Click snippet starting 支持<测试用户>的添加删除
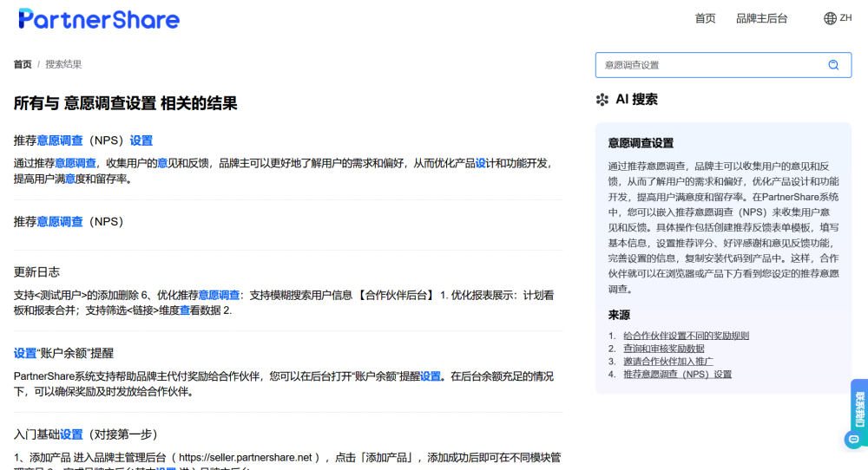Image resolution: width=868 pixels, height=470 pixels. tap(285, 303)
